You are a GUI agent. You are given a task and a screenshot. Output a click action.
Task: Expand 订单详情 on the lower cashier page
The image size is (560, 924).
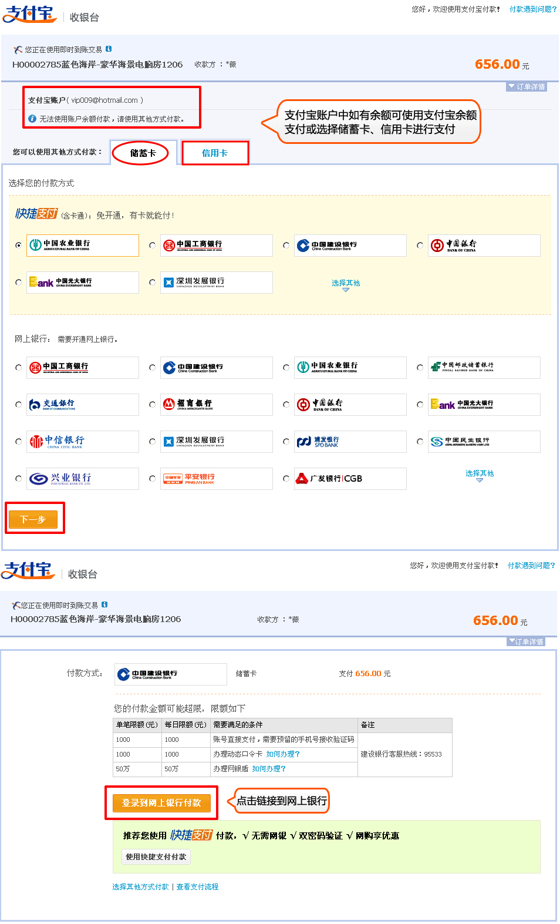526,641
